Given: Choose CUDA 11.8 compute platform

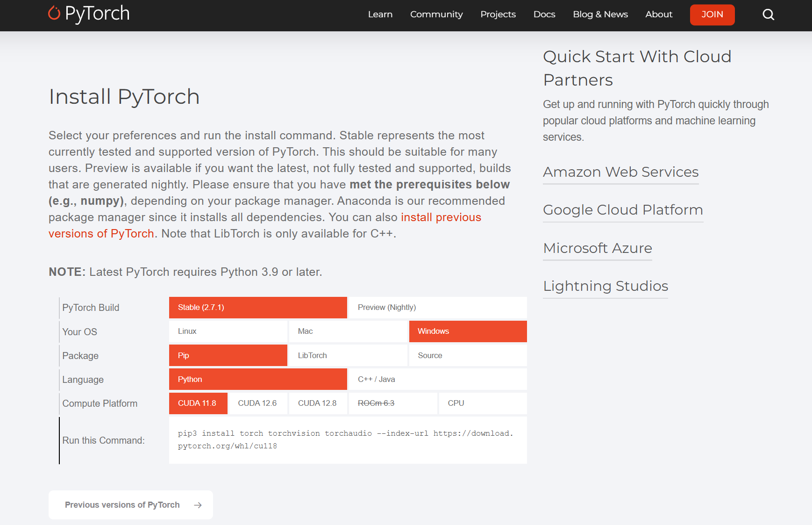Looking at the screenshot, I should (198, 403).
